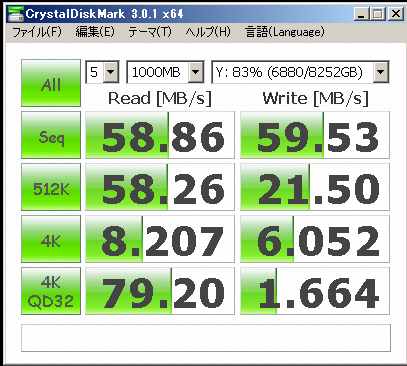
Task: Start the 4K benchmark test
Action: [x=51, y=239]
